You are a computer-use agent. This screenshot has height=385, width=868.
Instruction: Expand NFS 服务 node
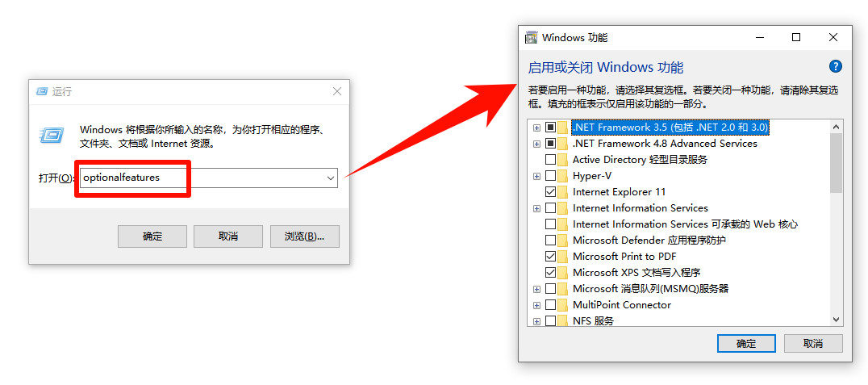click(x=536, y=321)
